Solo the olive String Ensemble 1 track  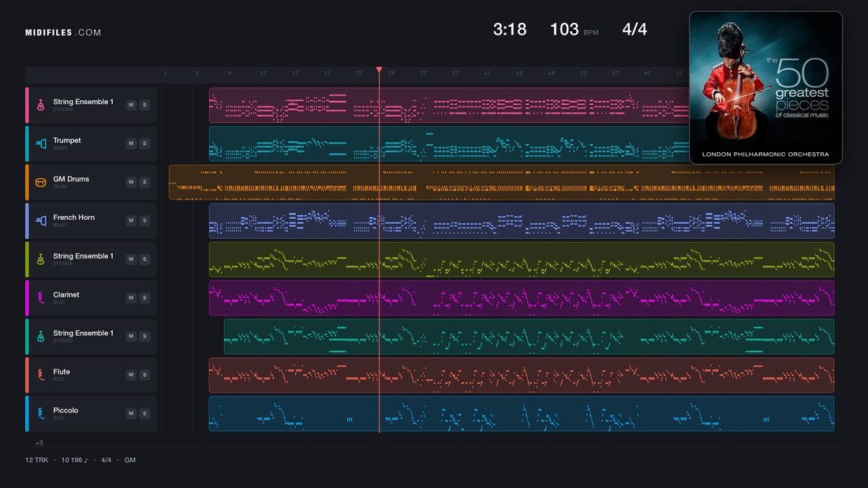coord(144,259)
